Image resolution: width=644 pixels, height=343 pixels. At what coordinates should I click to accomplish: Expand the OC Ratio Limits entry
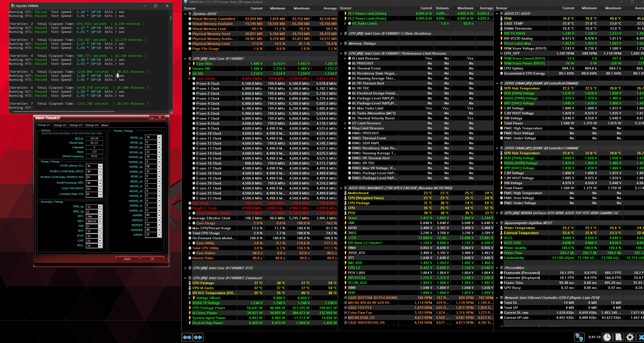(345, 23)
